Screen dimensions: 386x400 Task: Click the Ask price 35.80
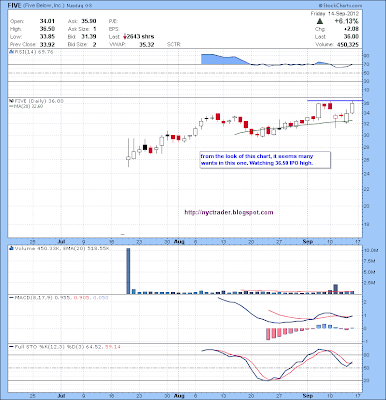coord(89,21)
